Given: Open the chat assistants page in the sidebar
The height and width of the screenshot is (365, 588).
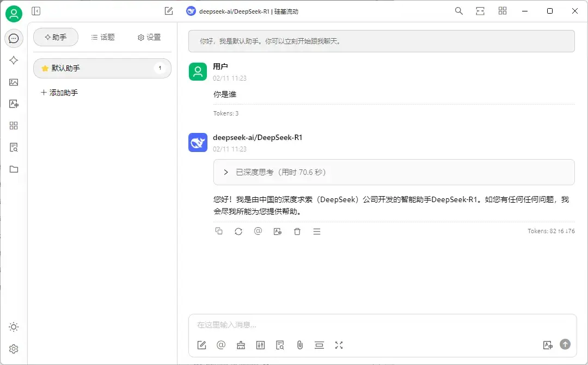Looking at the screenshot, I should click(14, 38).
